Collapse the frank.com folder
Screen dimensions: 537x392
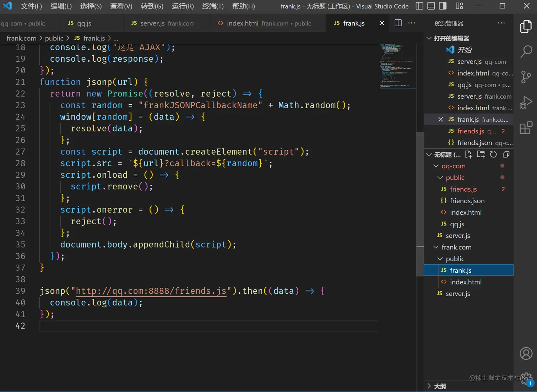pyautogui.click(x=456, y=247)
